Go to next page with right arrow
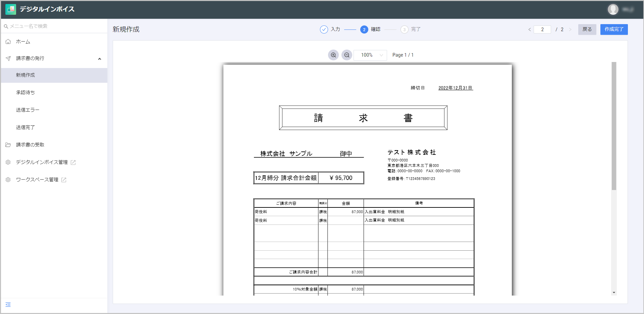The image size is (644, 314). (x=570, y=29)
